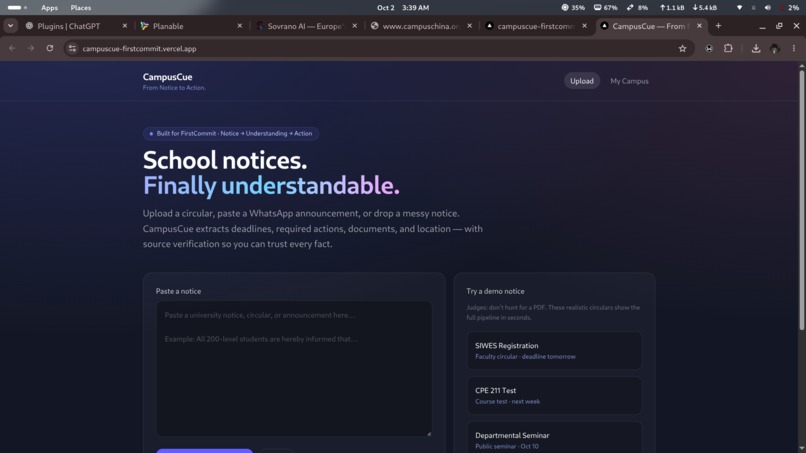806x453 pixels.
Task: Reload the page
Action: tap(50, 48)
